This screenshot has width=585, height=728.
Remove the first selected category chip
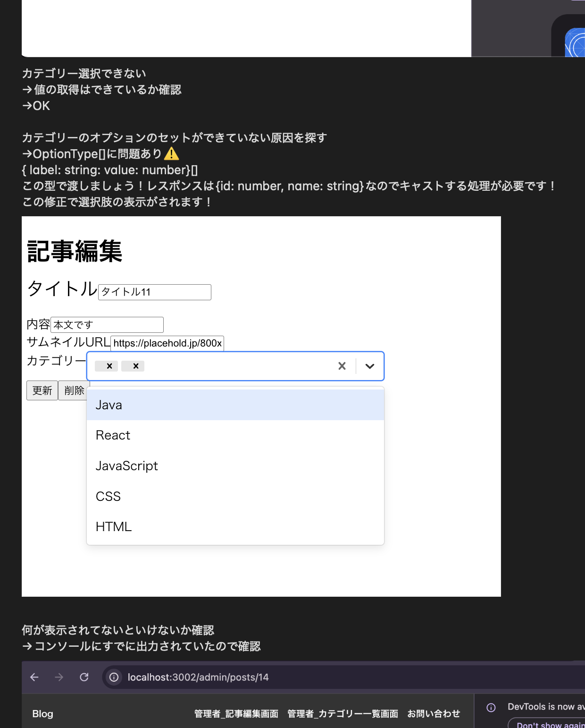point(109,366)
